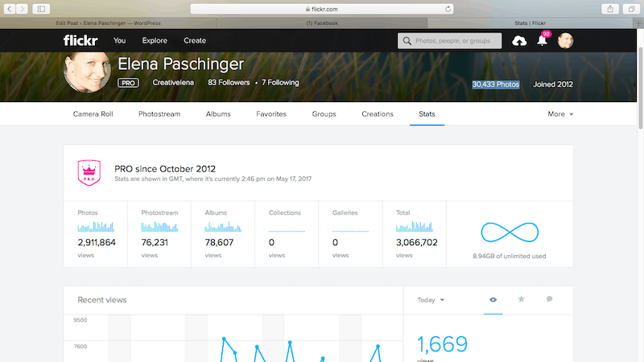Go back with Safari back arrow
The height and width of the screenshot is (362, 644).
pyautogui.click(x=10, y=9)
